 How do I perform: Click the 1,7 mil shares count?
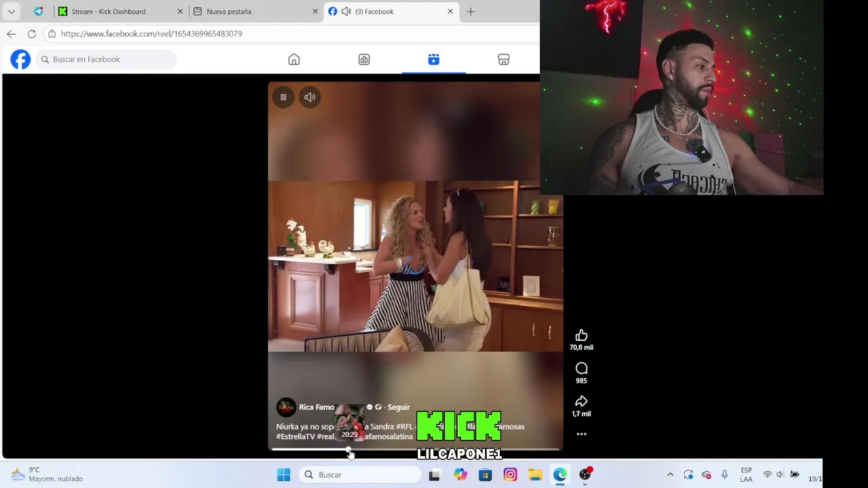[x=581, y=414]
